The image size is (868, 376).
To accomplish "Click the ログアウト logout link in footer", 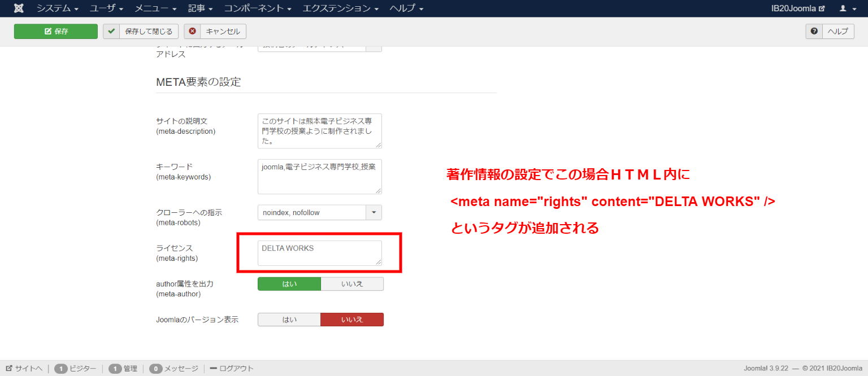I will (x=232, y=369).
